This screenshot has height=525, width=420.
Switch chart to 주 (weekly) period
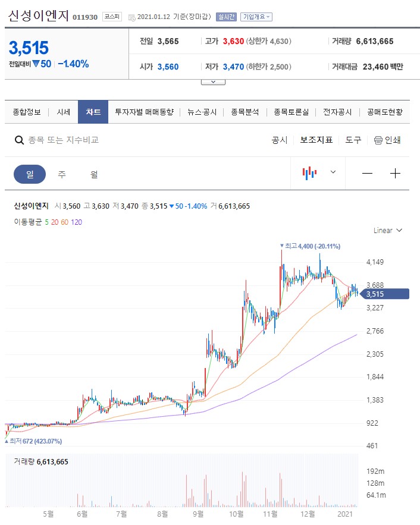62,174
